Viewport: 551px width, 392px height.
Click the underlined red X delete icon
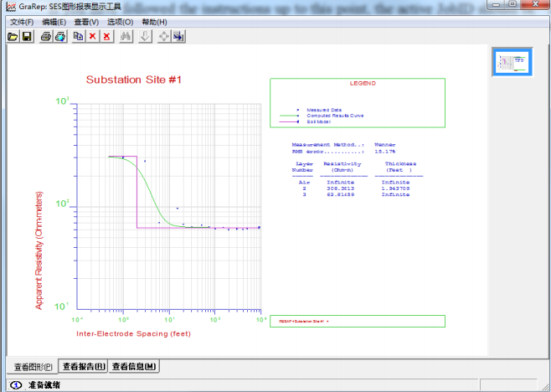click(106, 37)
